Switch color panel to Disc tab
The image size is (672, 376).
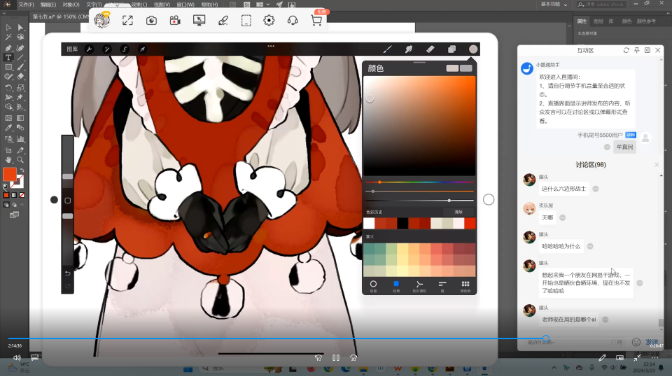[x=373, y=286]
